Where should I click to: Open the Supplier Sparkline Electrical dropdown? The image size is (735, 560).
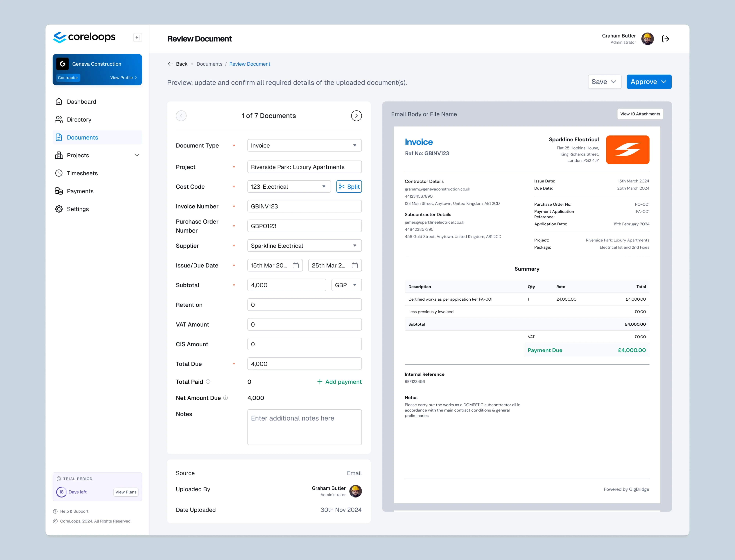(304, 246)
